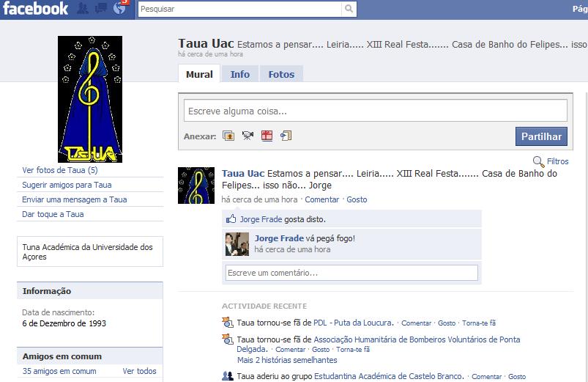Click the Facebook logo
This screenshot has width=588, height=382.
tap(36, 8)
